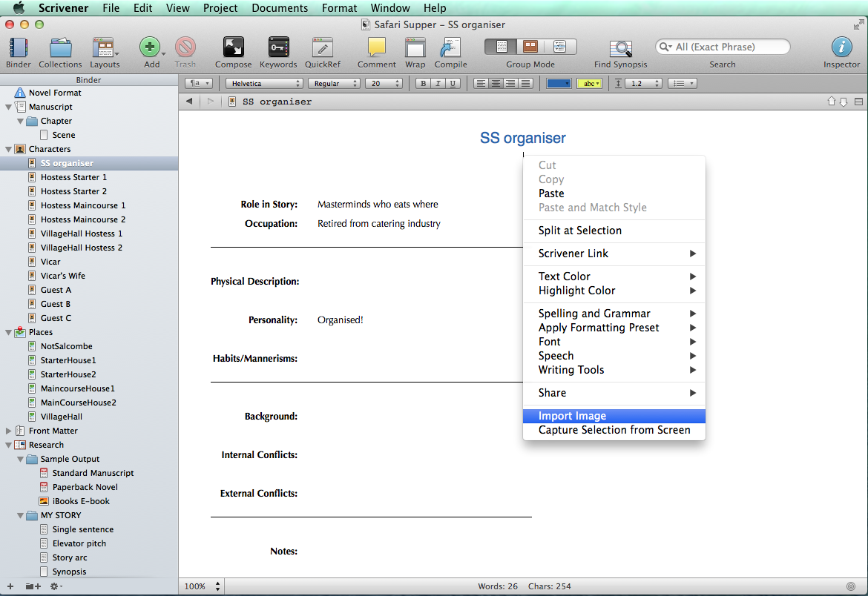868x596 pixels.
Task: Open Text Color submenu
Action: coord(614,277)
